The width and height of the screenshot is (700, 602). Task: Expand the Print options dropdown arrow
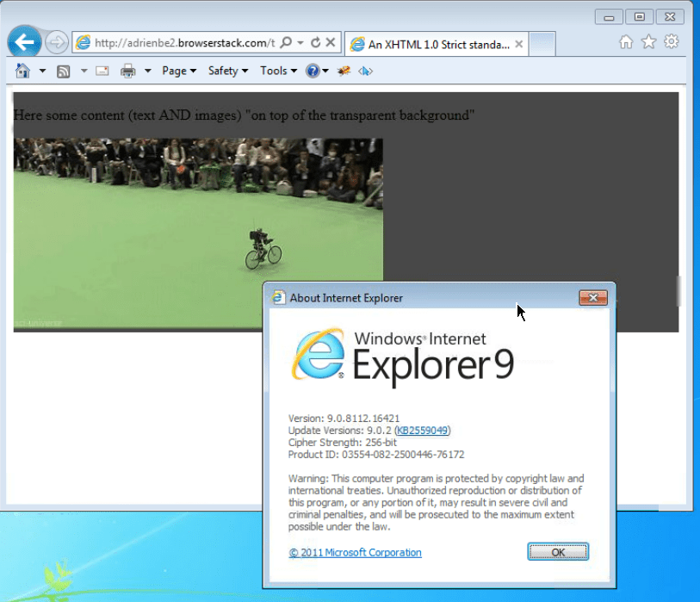click(x=148, y=71)
